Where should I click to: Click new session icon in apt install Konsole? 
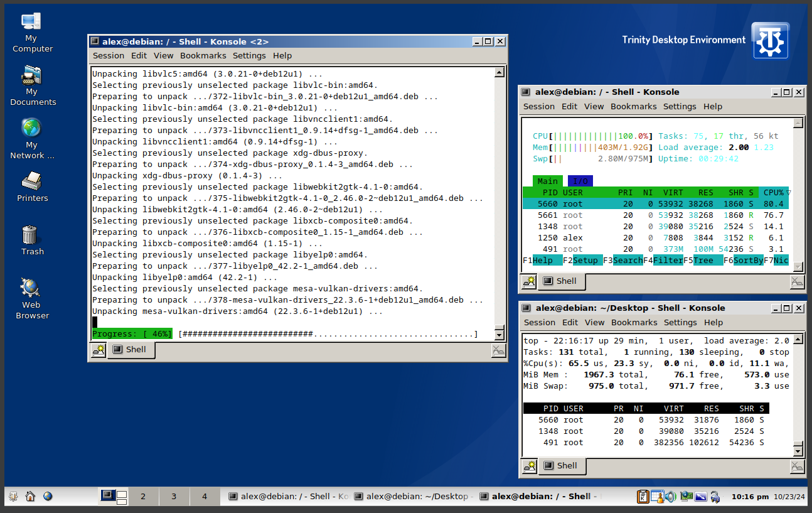[x=98, y=350]
